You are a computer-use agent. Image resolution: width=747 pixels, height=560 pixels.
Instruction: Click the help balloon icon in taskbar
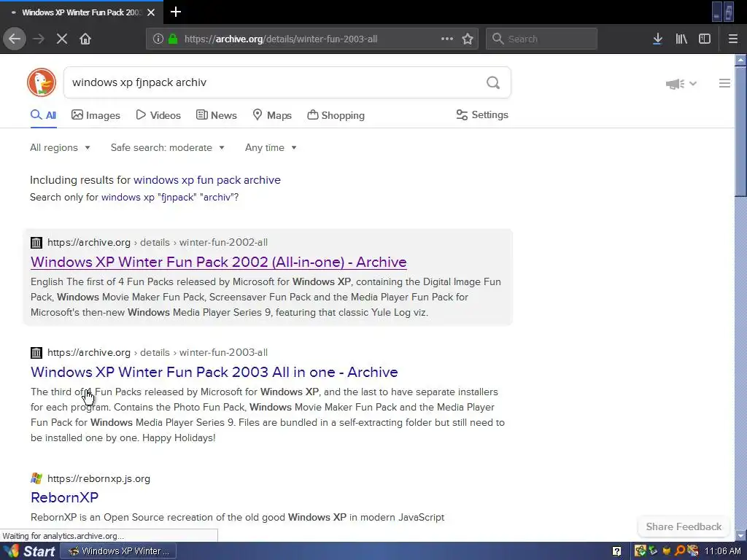(616, 551)
